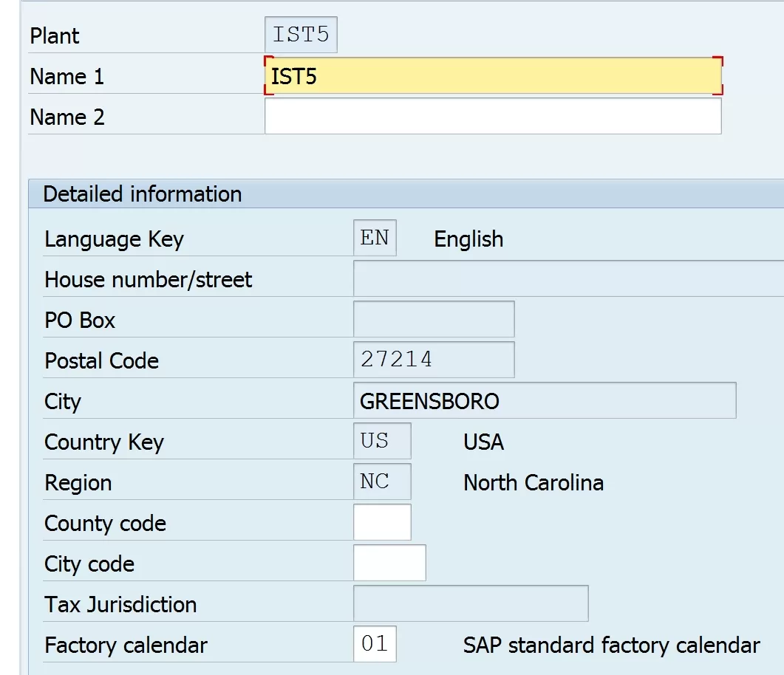Click the Name 2 label

67,117
